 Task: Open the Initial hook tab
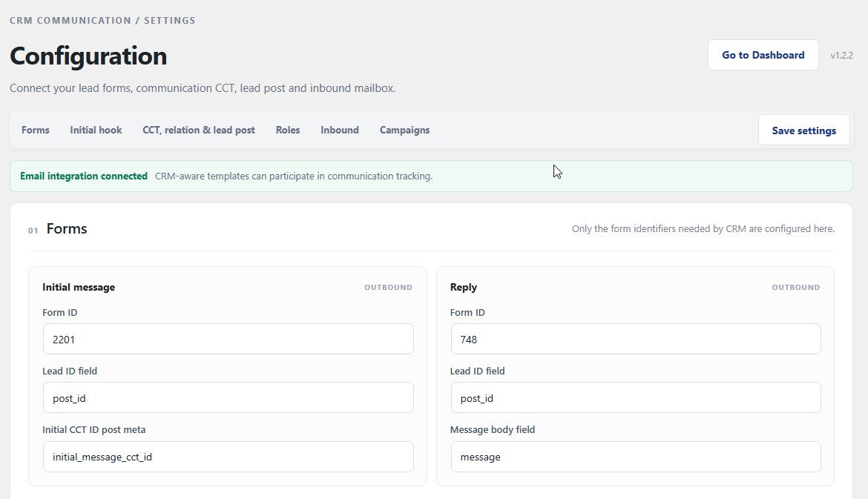coord(96,130)
